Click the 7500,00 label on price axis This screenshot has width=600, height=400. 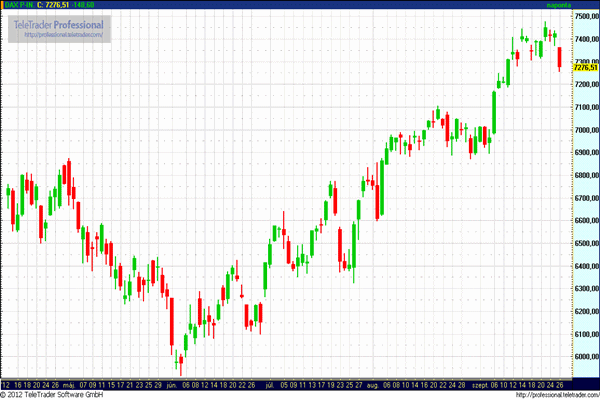[584, 17]
